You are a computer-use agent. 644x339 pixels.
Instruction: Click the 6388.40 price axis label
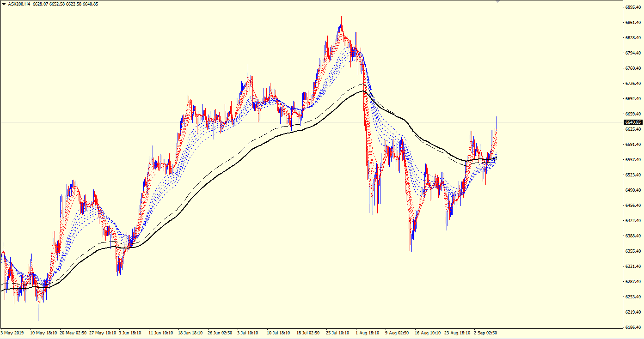pos(632,236)
